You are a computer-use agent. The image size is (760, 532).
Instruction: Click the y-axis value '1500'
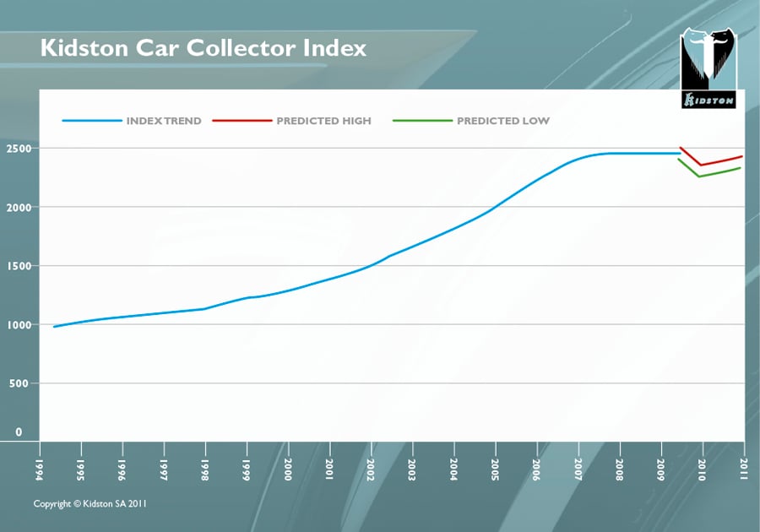click(x=19, y=267)
